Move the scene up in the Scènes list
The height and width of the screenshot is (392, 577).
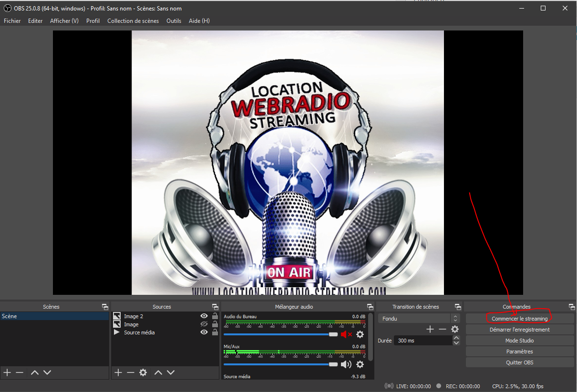point(34,372)
